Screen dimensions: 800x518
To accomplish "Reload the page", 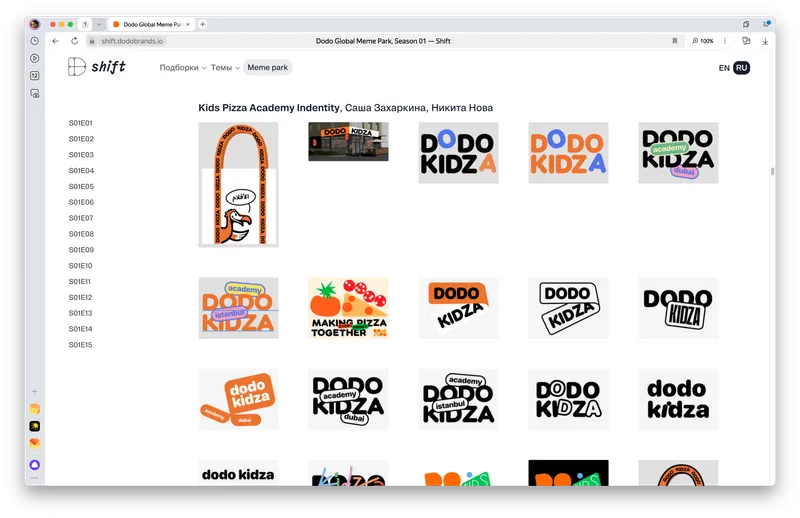I will click(x=74, y=41).
